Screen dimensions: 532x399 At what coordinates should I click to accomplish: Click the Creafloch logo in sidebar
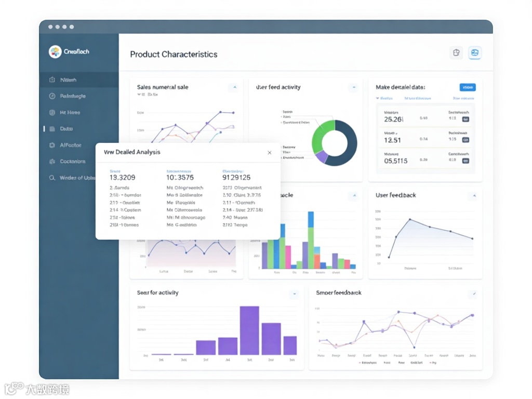click(69, 51)
